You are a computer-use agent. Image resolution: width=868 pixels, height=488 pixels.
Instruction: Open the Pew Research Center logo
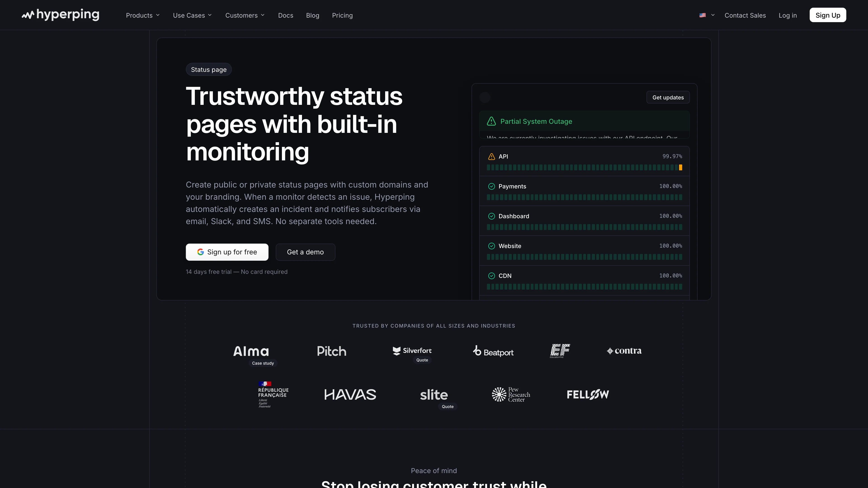(511, 394)
